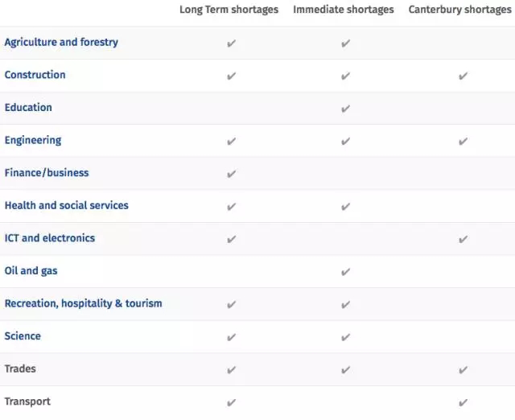The image size is (515, 420).
Task: Click Immediate shortages column header
Action: [x=344, y=10]
